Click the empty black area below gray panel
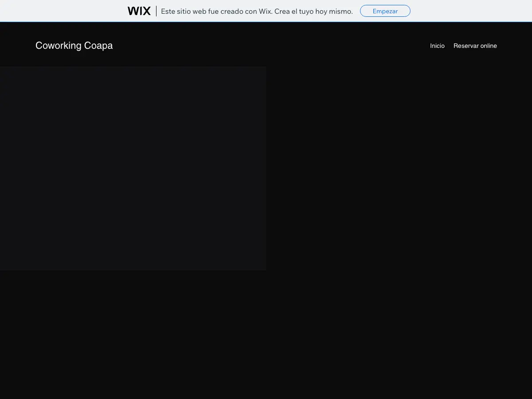The image size is (532, 399). coord(266,335)
